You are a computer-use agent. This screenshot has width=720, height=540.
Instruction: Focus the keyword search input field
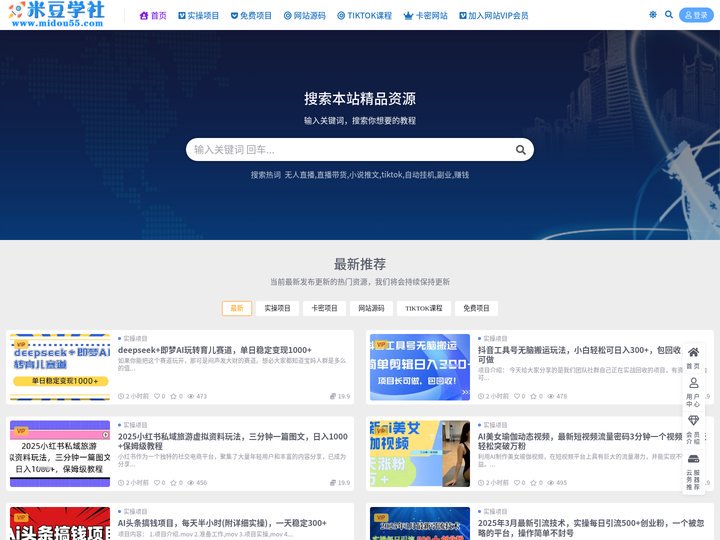click(360, 150)
